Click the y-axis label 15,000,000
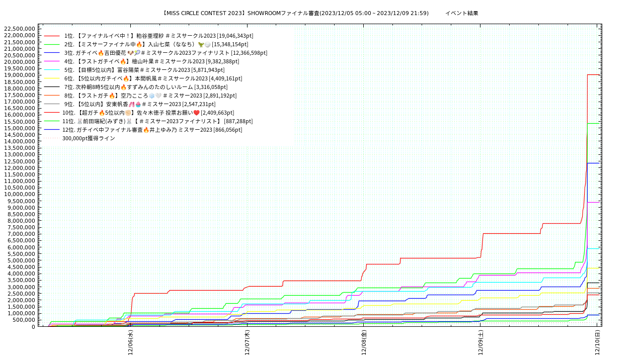The height and width of the screenshot is (362, 644). coord(20,128)
